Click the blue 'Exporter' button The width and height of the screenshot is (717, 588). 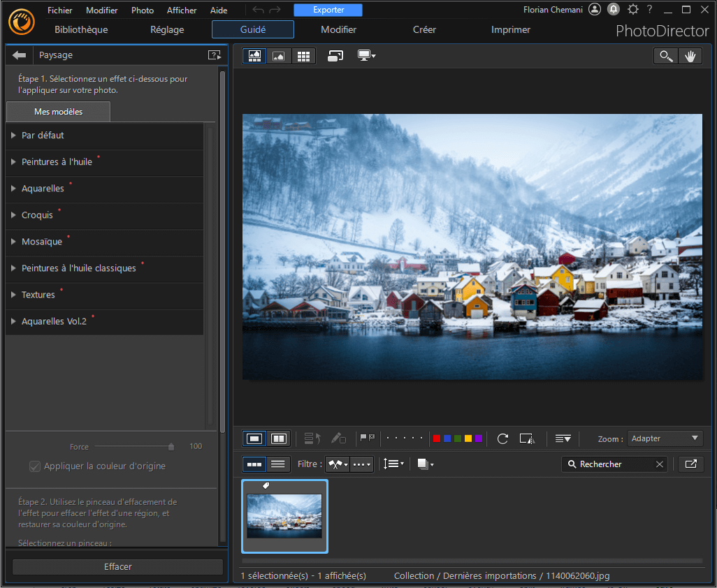pyautogui.click(x=328, y=10)
